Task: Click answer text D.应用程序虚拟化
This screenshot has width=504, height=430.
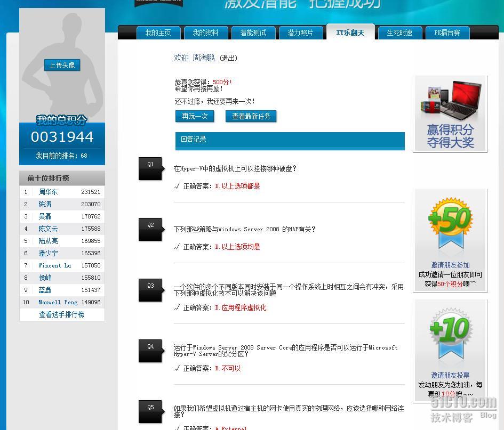Action: click(x=241, y=307)
